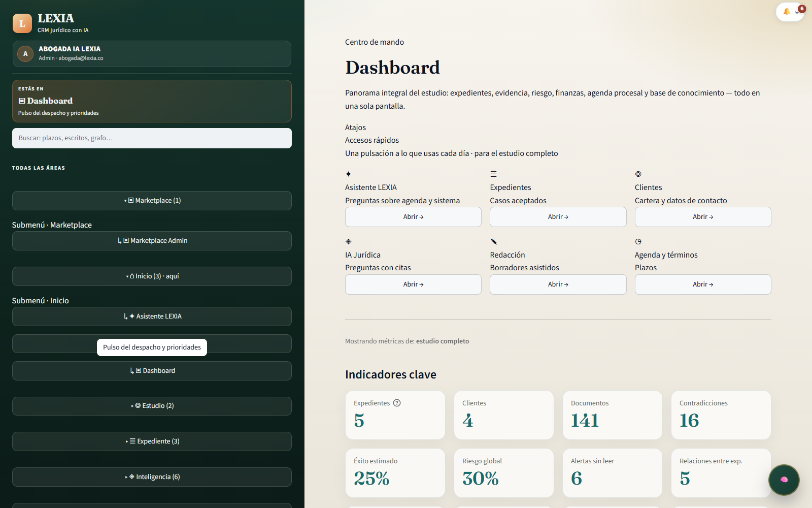This screenshot has height=508, width=812.
Task: Click Abrir under Redacción Borradores asistidos
Action: [558, 284]
